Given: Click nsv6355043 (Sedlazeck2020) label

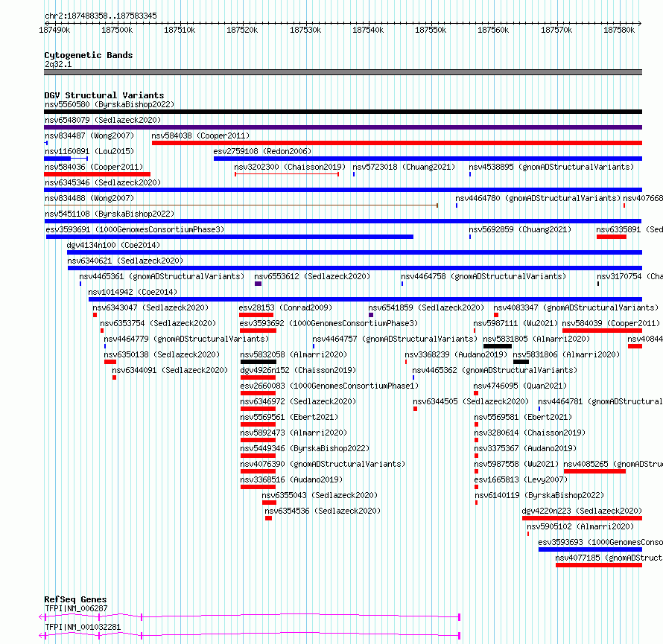Looking at the screenshot, I should point(320,495).
